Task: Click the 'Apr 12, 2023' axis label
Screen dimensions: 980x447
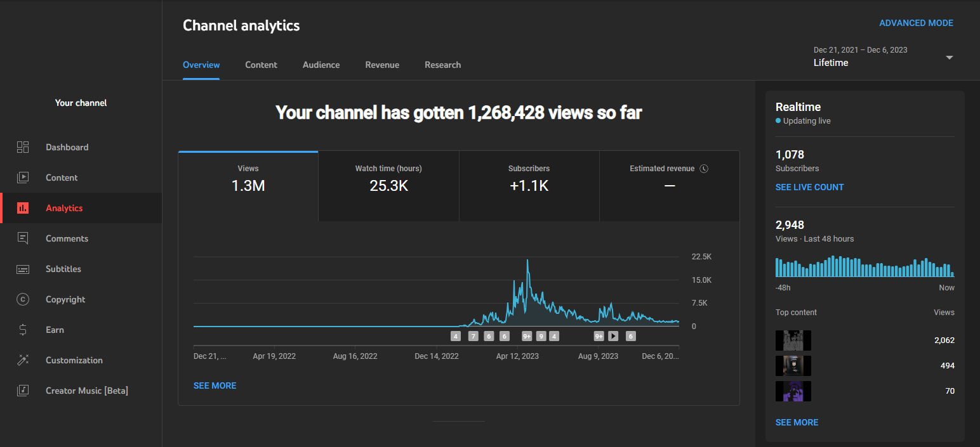Action: (517, 356)
